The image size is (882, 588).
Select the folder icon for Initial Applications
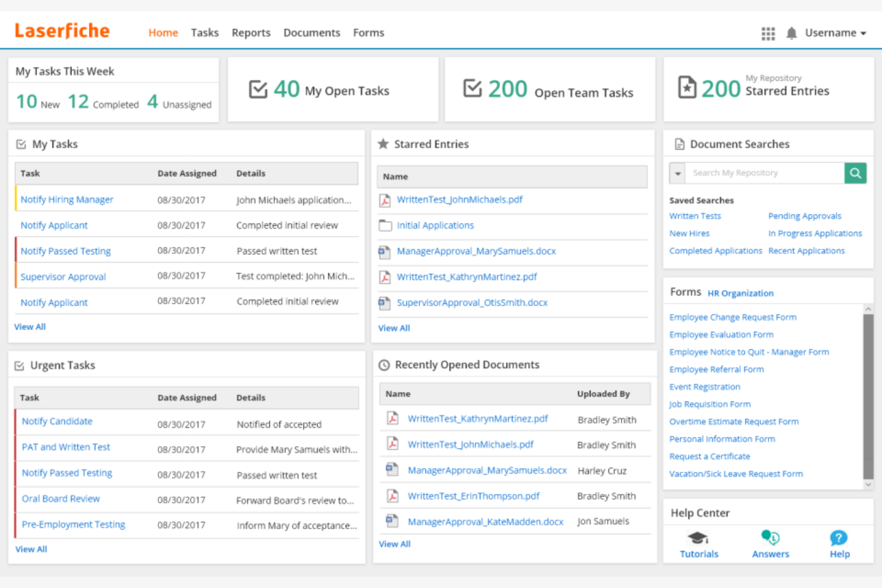(385, 225)
